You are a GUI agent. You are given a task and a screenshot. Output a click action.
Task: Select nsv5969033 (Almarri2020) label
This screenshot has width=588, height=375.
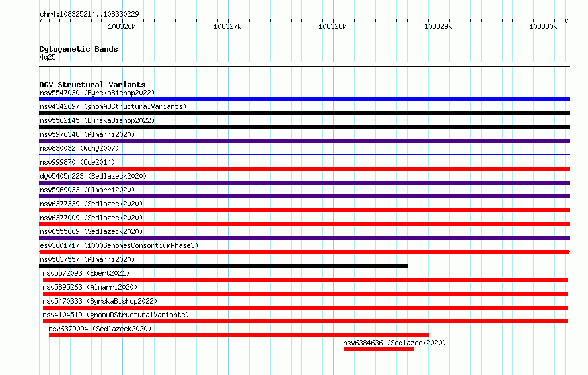click(x=87, y=190)
